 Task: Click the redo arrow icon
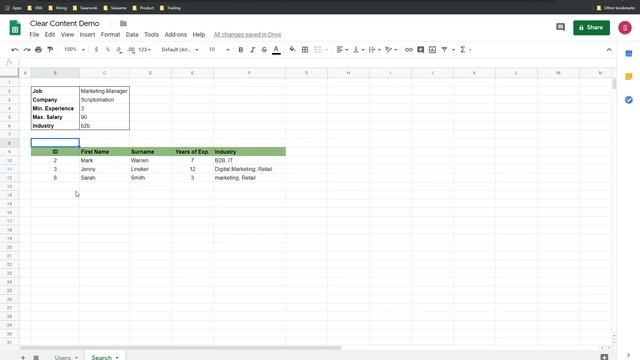click(27, 50)
